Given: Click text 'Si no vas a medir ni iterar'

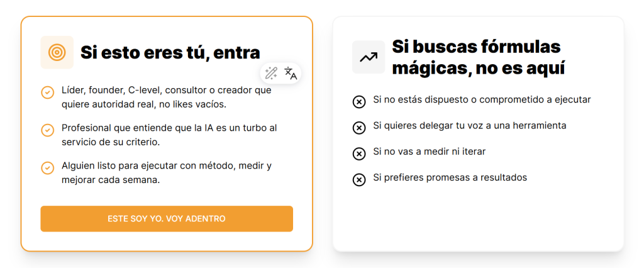Looking at the screenshot, I should (429, 152).
